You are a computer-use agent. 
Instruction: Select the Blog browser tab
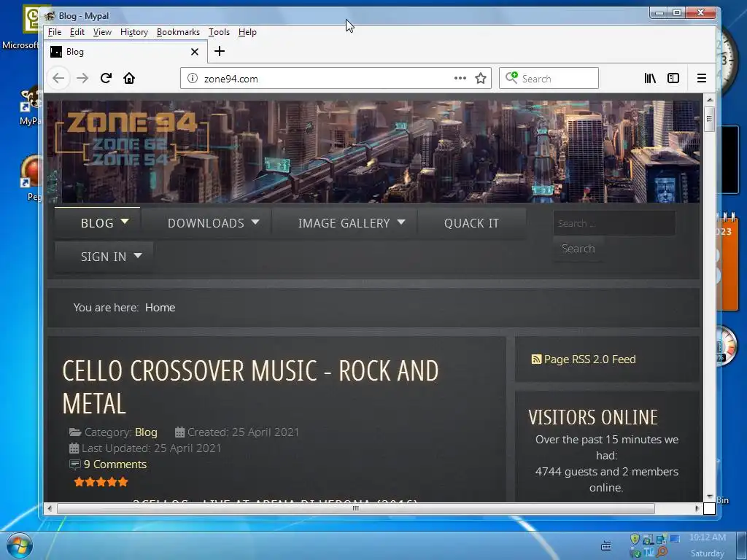point(125,52)
